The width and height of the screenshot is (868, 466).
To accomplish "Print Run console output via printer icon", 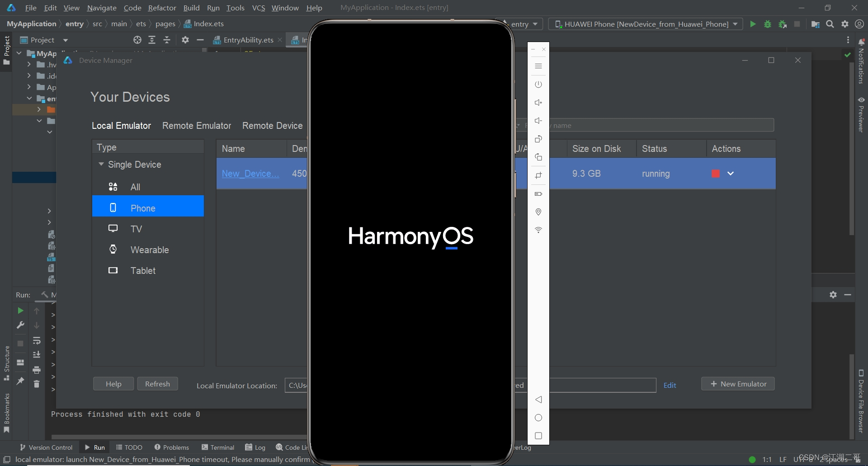I will click(37, 370).
